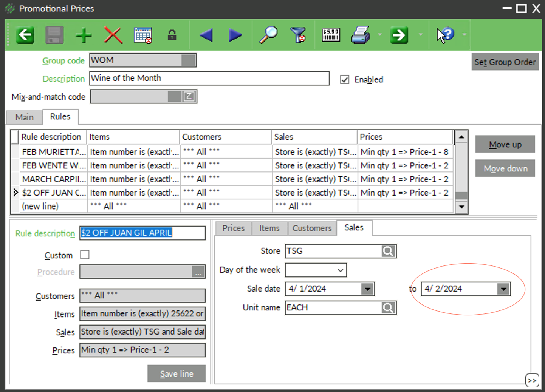
Task: Click the Customers summary field in rule details
Action: coord(142,296)
